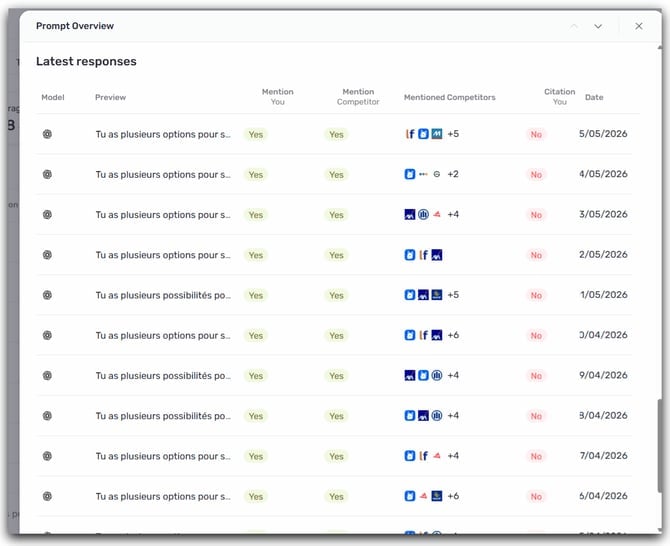Screen dimensions: 670x546
Task: Click the Preview column header
Action: coord(111,97)
